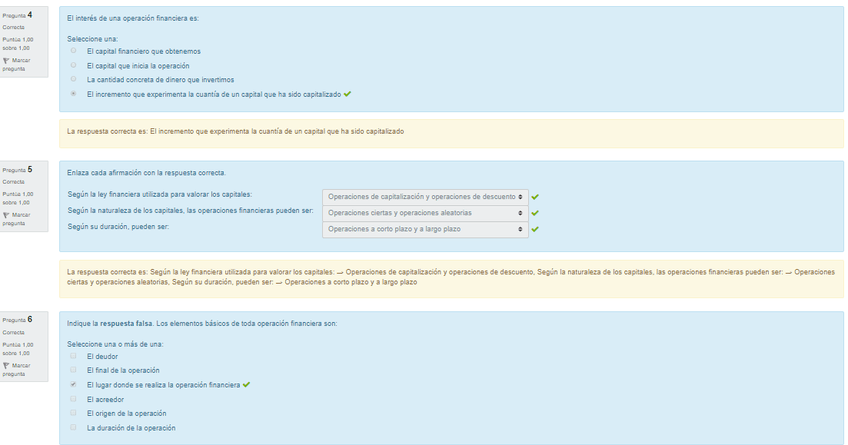Viewport: 848px width, 445px height.
Task: Choose radio 'El capital que inicia la operación'
Action: [x=73, y=65]
